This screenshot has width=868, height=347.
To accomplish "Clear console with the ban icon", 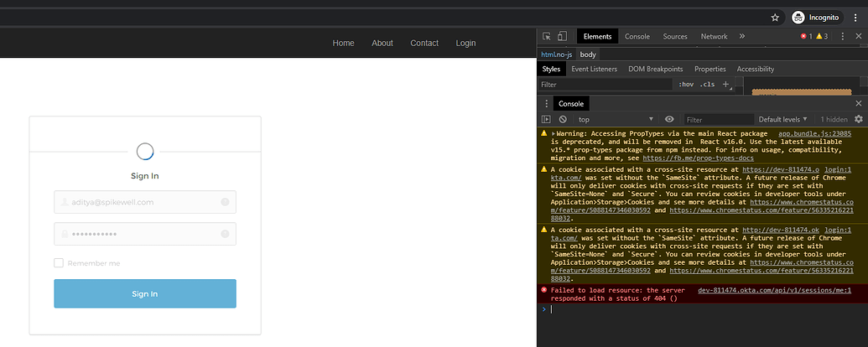I will click(x=563, y=119).
